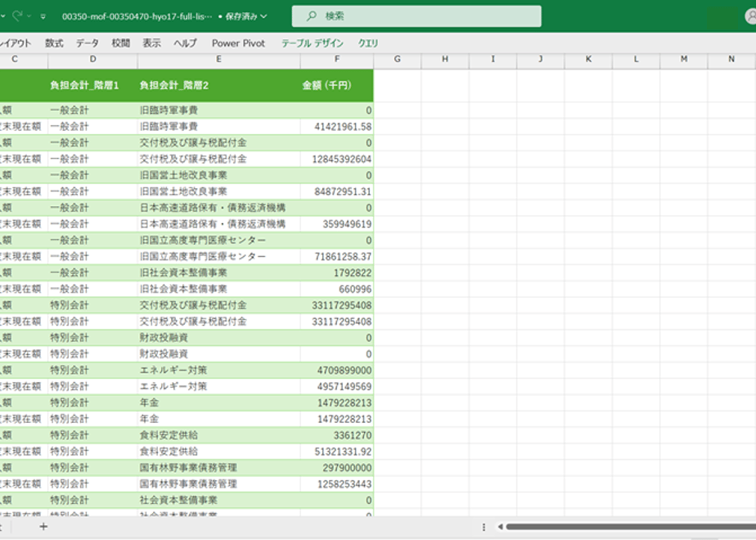Click エネルギー対策 in the 4709899000 row

click(173, 371)
